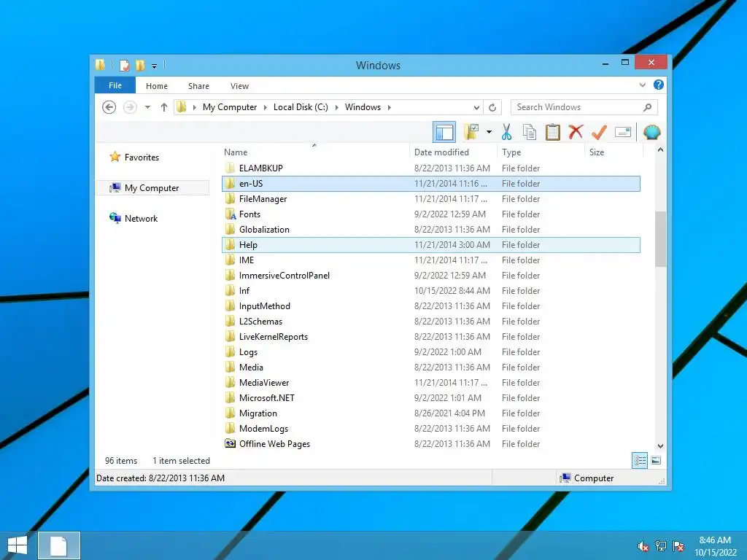Image resolution: width=747 pixels, height=560 pixels.
Task: Click the vertical scrollbar thumb
Action: coord(660,238)
